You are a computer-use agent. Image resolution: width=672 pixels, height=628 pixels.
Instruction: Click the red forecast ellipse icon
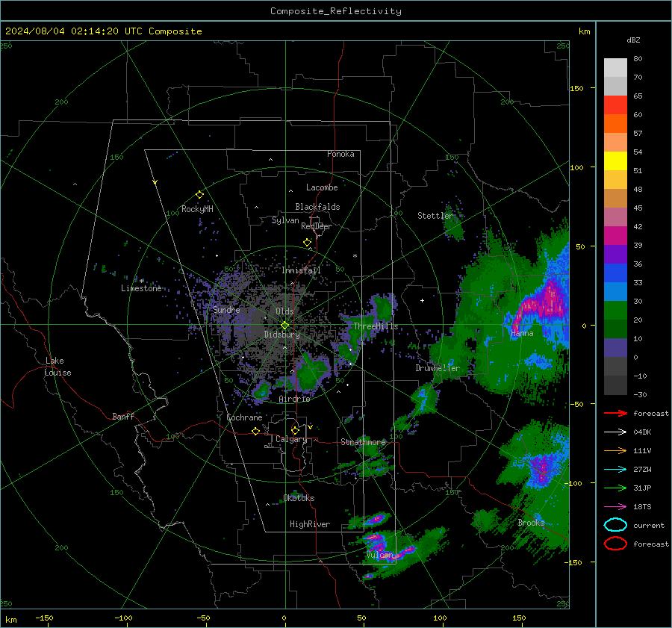tap(615, 544)
